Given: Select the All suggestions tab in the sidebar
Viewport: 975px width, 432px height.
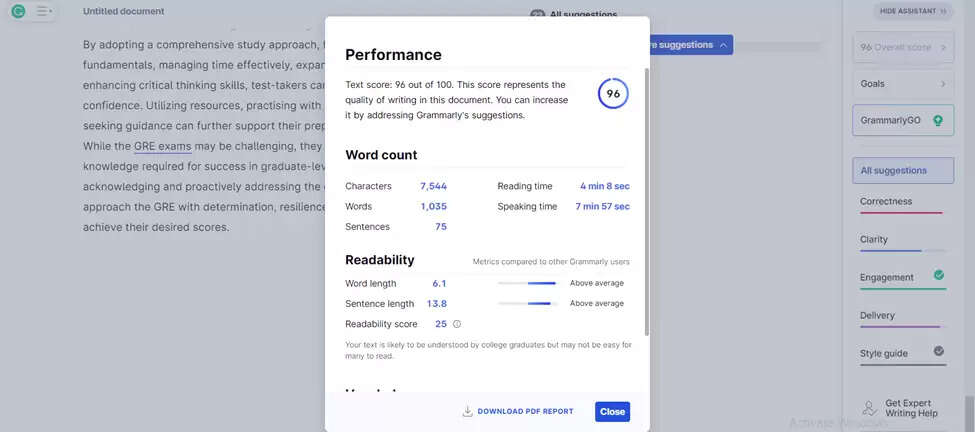Looking at the screenshot, I should tap(894, 170).
